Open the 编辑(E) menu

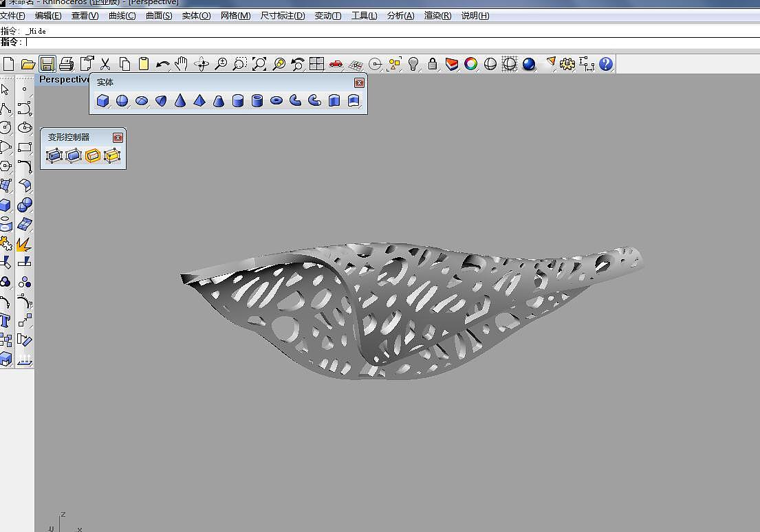tap(48, 16)
